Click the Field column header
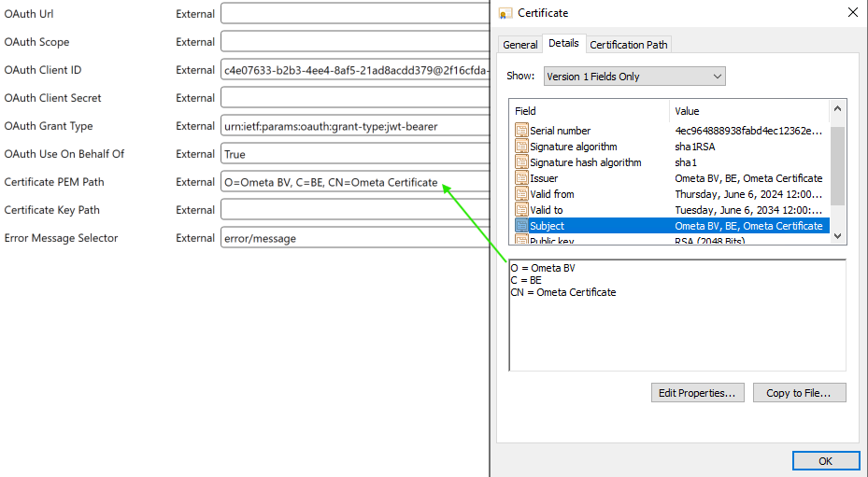 tap(589, 111)
